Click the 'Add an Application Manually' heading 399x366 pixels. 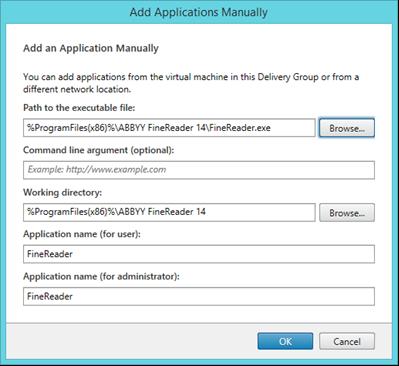click(x=91, y=48)
